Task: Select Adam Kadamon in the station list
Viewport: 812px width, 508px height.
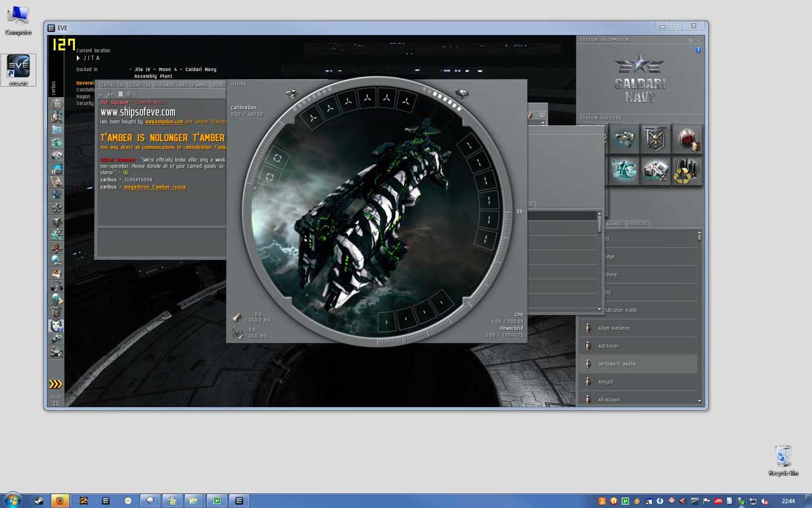Action: [638, 328]
